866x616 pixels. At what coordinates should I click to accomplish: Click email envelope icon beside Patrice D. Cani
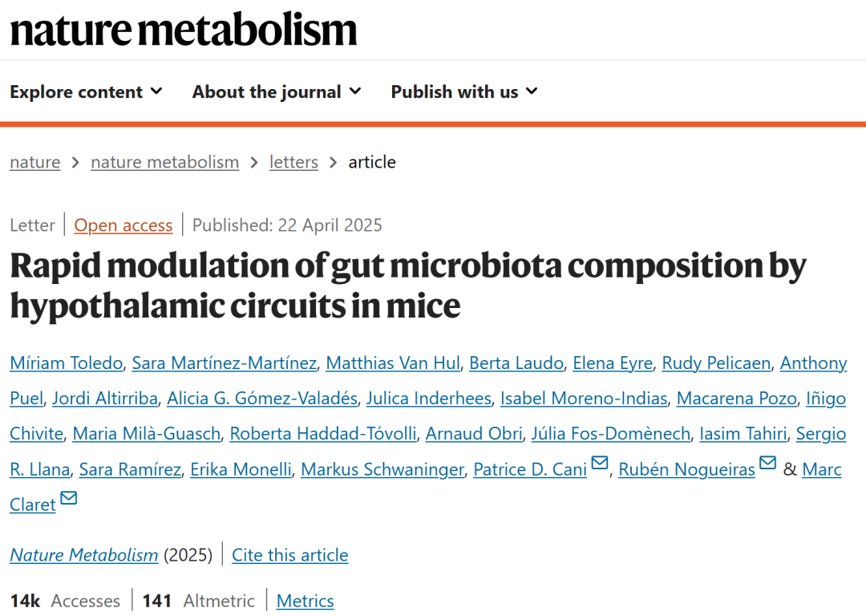click(x=599, y=464)
